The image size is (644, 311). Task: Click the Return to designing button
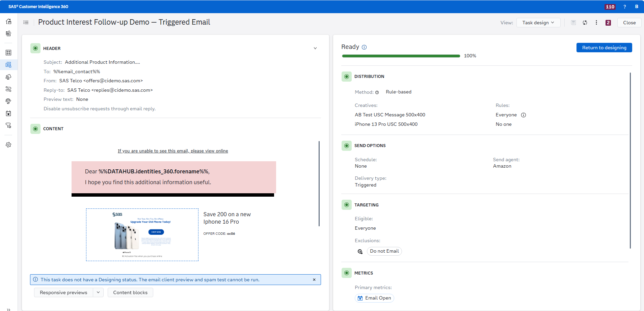click(x=604, y=48)
